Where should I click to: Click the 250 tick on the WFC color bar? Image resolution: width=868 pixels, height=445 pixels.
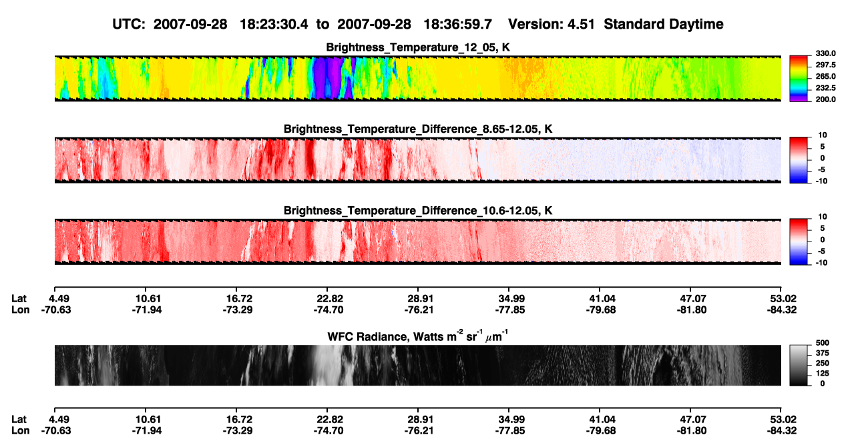(x=823, y=363)
